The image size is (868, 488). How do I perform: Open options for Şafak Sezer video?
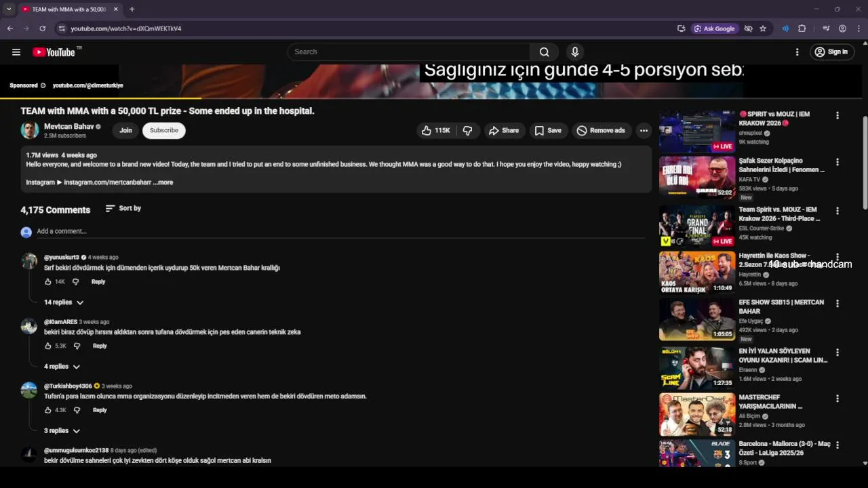click(x=837, y=163)
